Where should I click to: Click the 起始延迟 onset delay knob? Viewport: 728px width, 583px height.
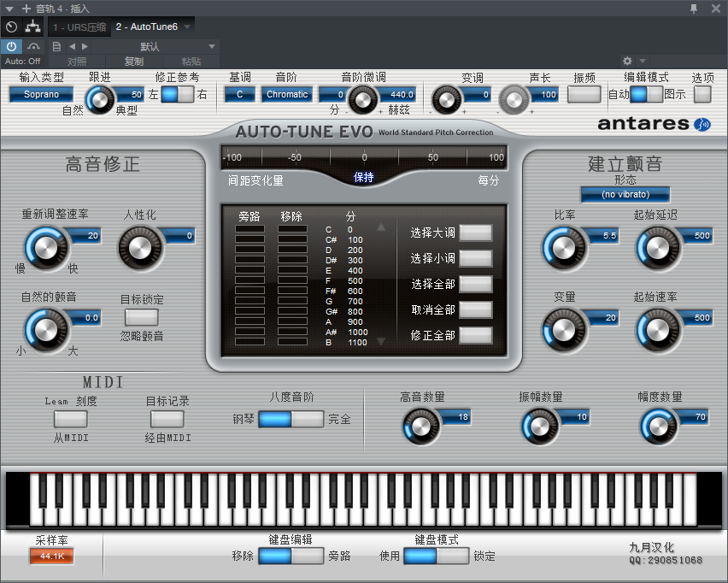(x=658, y=249)
